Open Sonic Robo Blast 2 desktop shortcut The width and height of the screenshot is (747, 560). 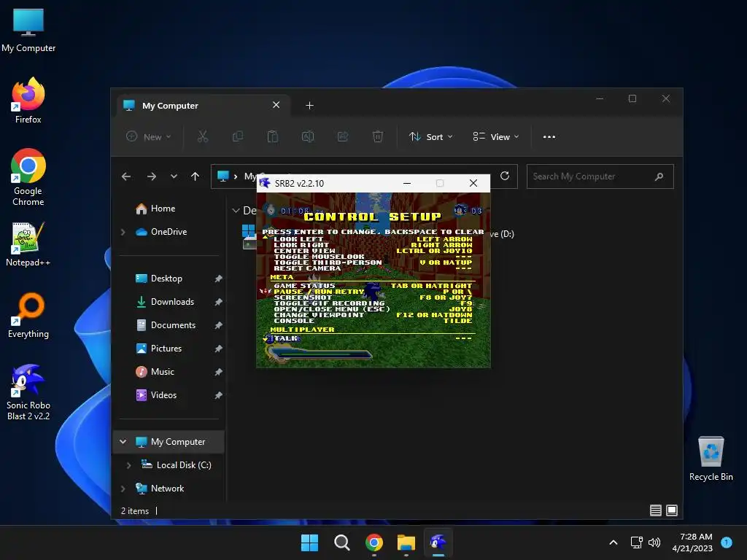click(x=28, y=392)
